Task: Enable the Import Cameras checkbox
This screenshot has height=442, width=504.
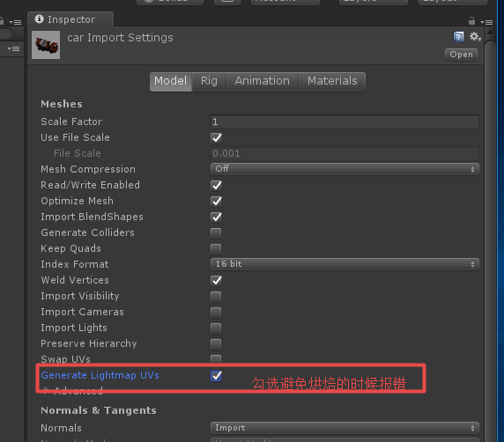Action: pyautogui.click(x=216, y=313)
